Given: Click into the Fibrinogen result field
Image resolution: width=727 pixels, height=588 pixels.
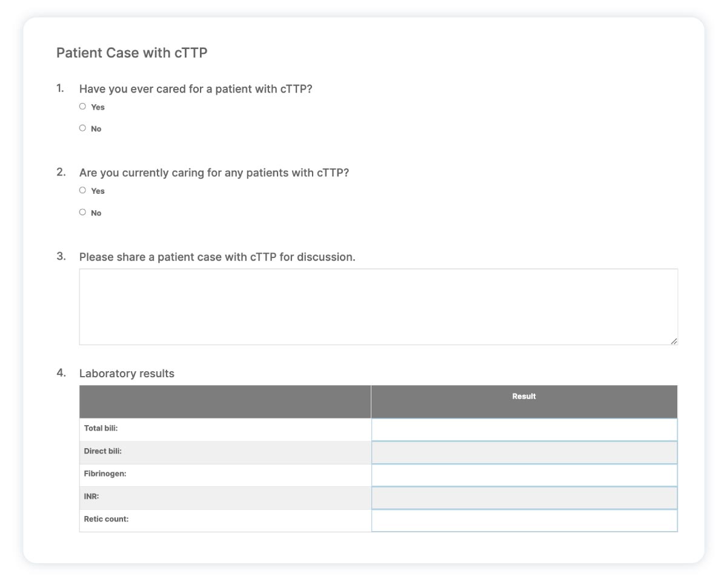Looking at the screenshot, I should (524, 475).
